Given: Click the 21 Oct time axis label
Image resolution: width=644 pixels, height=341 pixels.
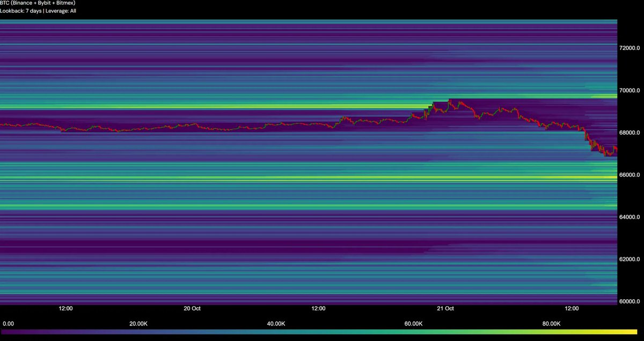Looking at the screenshot, I should pyautogui.click(x=445, y=308).
